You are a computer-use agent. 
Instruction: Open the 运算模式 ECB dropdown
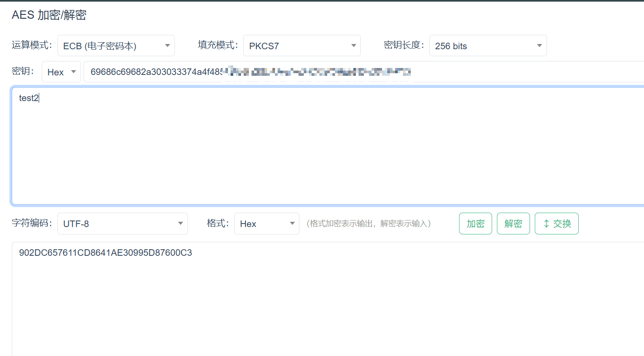116,46
